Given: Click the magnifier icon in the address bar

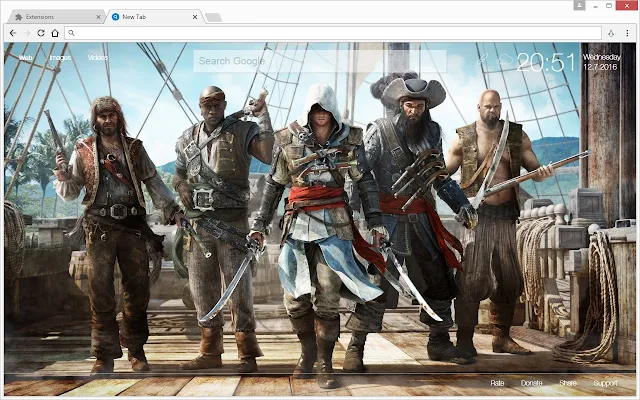Looking at the screenshot, I should click(x=71, y=33).
